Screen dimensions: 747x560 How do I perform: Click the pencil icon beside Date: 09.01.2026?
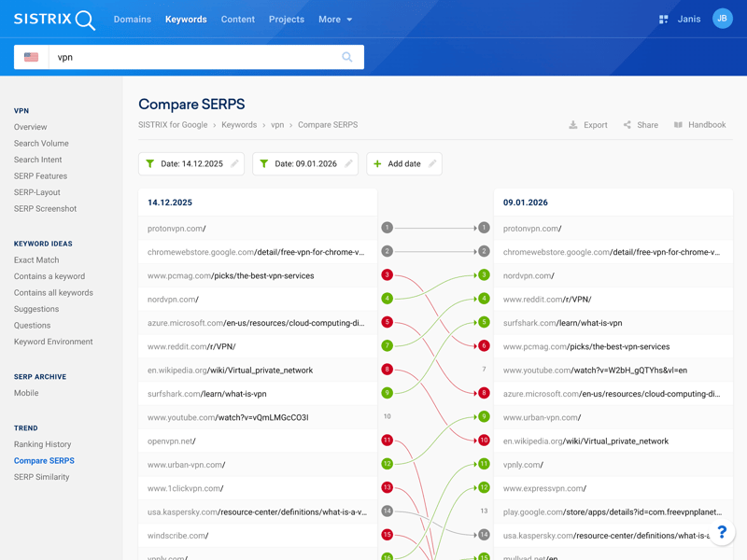348,164
